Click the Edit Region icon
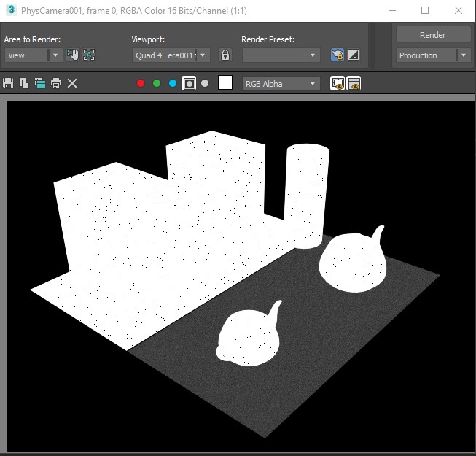The image size is (476, 456). pos(73,55)
